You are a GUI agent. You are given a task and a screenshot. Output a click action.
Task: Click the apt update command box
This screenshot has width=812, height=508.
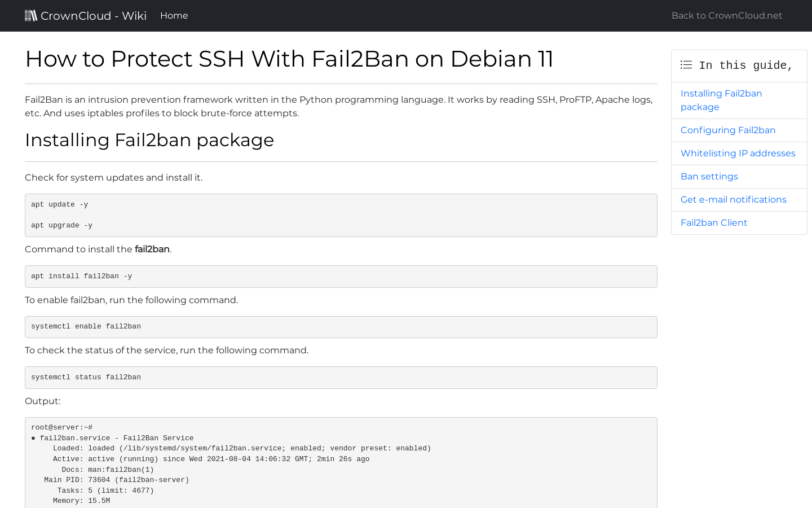341,215
